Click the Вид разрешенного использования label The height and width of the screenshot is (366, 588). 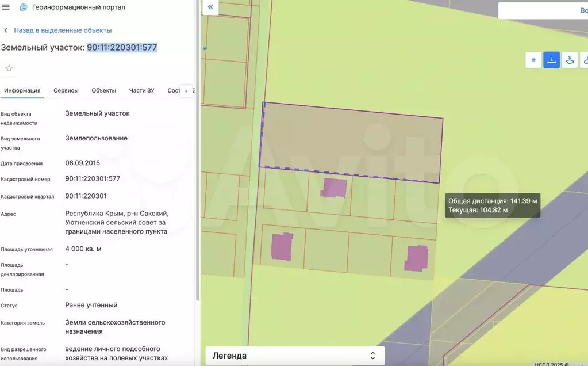point(23,353)
